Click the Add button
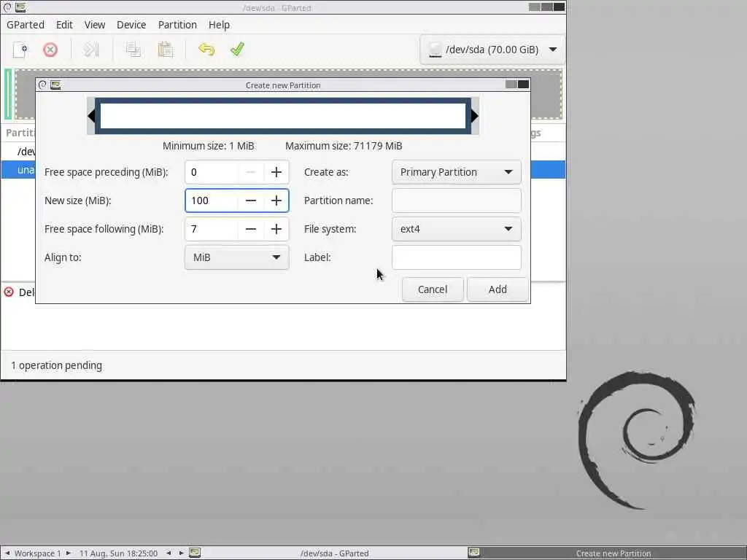 point(498,289)
